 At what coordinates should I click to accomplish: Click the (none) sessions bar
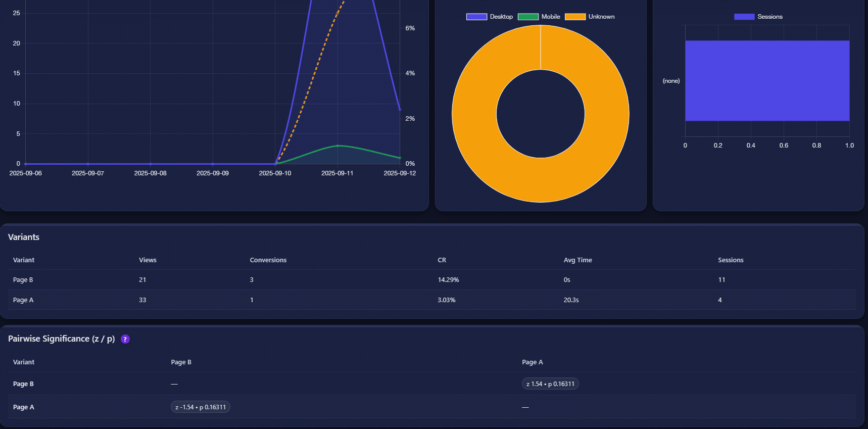tap(767, 81)
